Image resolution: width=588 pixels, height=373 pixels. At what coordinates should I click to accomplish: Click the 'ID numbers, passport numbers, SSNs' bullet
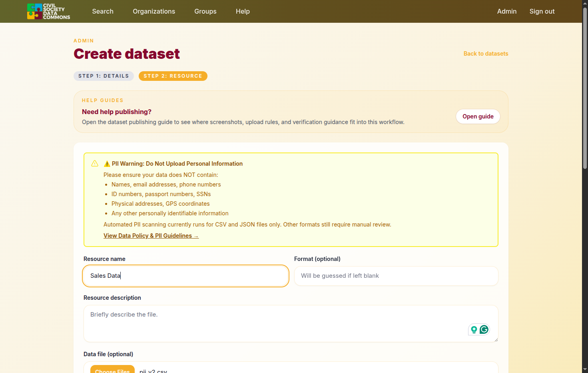click(x=161, y=194)
